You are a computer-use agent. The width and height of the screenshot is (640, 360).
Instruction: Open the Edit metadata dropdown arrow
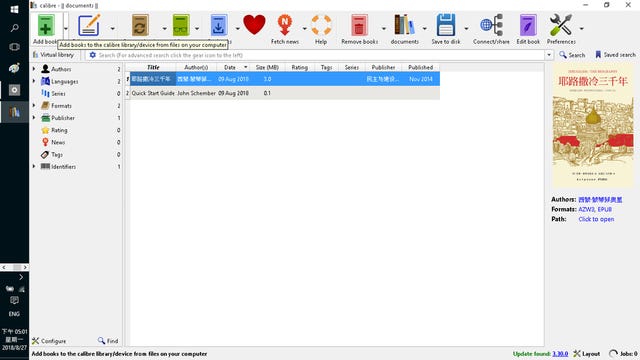[112, 29]
